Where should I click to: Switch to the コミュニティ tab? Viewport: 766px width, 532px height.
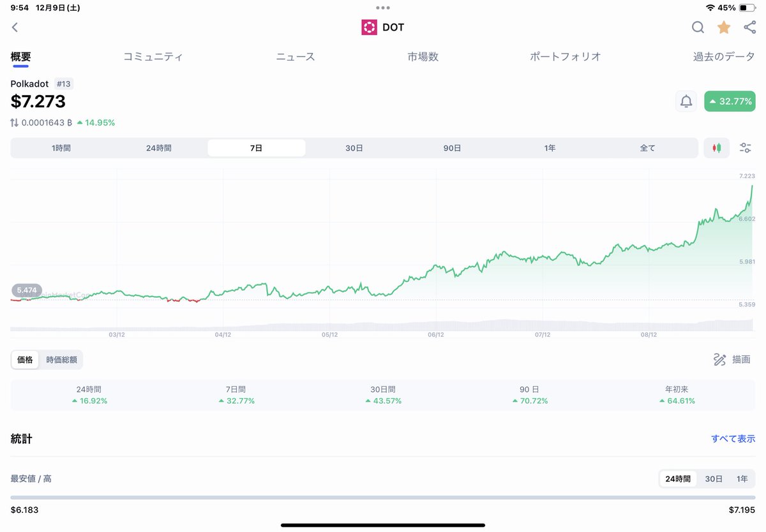click(153, 57)
